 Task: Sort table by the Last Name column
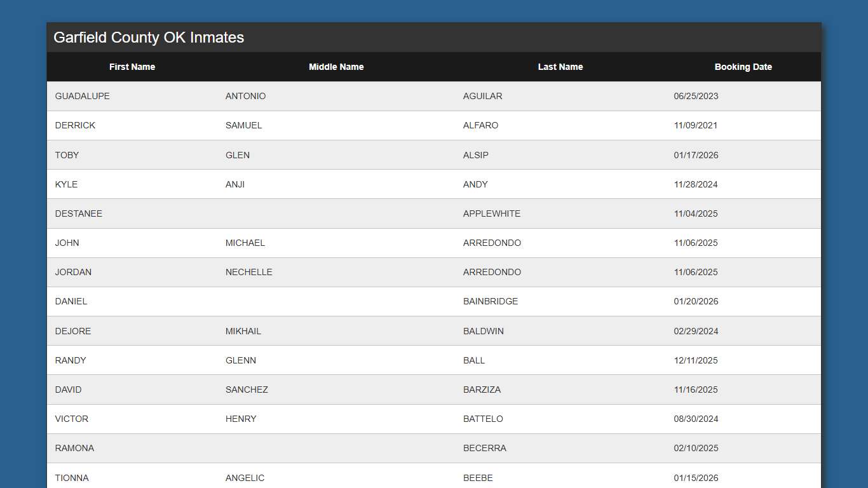(x=560, y=67)
